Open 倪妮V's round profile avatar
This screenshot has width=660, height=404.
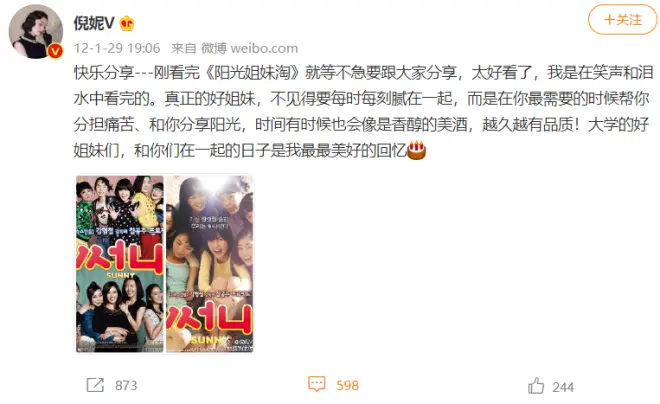click(x=35, y=32)
